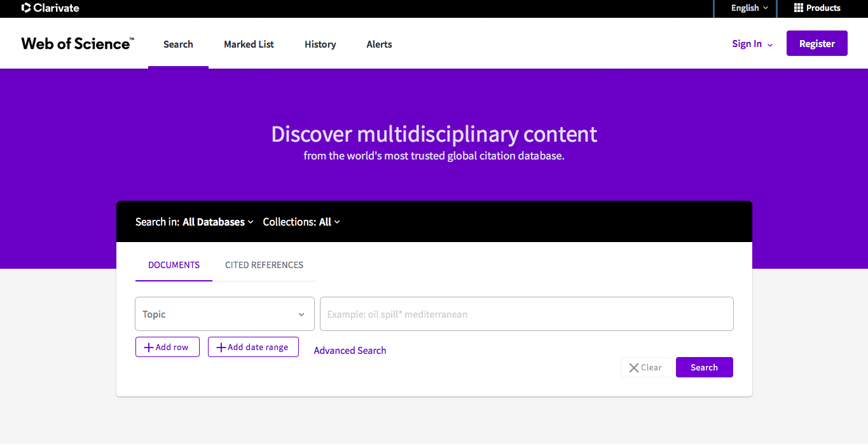Click into the search query text field

[526, 314]
